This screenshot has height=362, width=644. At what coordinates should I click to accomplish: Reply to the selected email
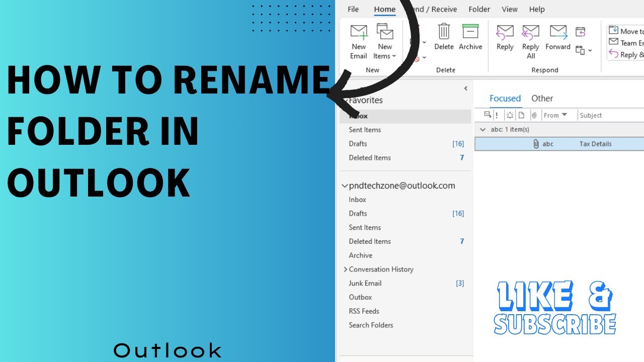505,37
